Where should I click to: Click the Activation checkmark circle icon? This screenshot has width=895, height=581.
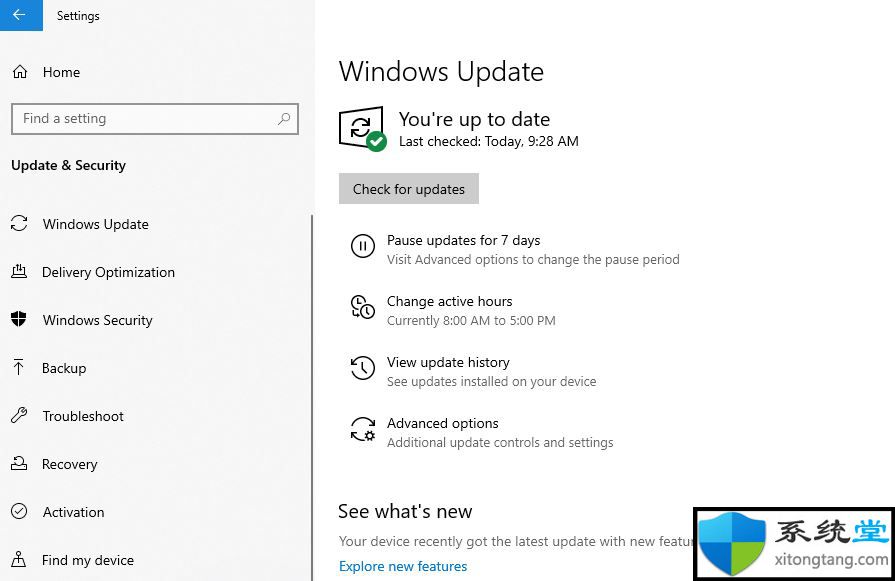coord(19,511)
